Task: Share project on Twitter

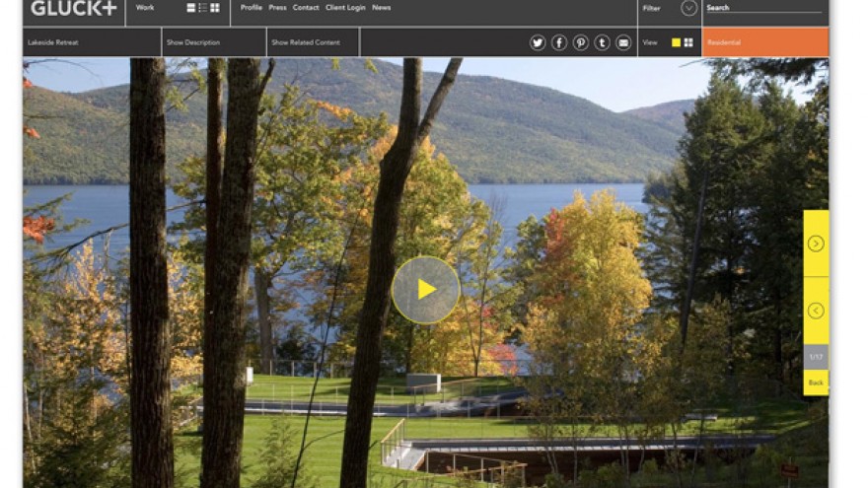Action: (538, 42)
